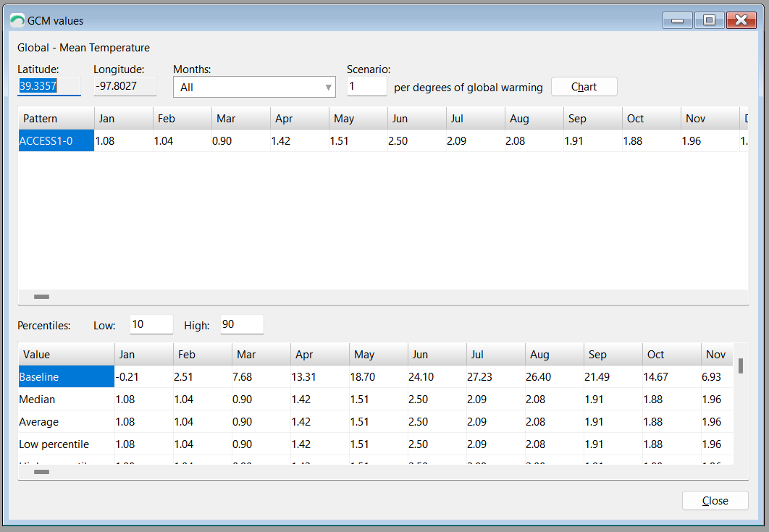Select Baseline Feb value 2.51

[203, 377]
